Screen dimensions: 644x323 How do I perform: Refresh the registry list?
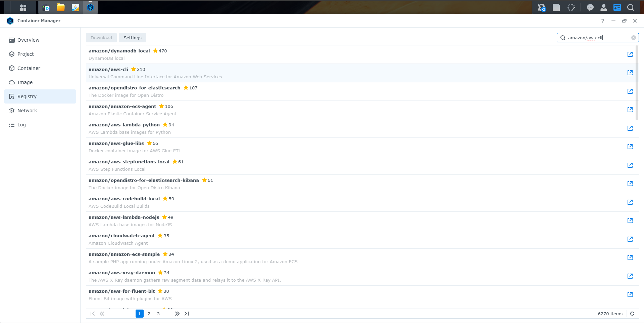632,314
